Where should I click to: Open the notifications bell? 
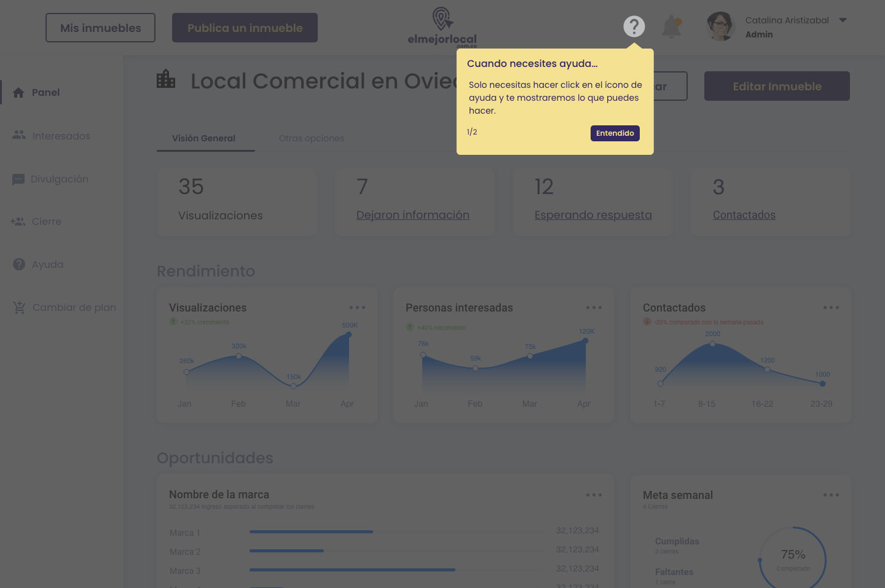671,26
